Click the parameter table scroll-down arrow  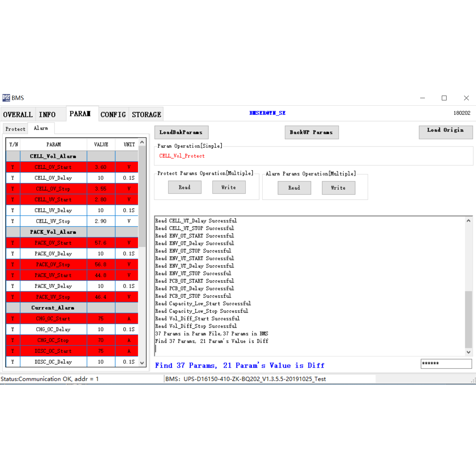[x=142, y=363]
